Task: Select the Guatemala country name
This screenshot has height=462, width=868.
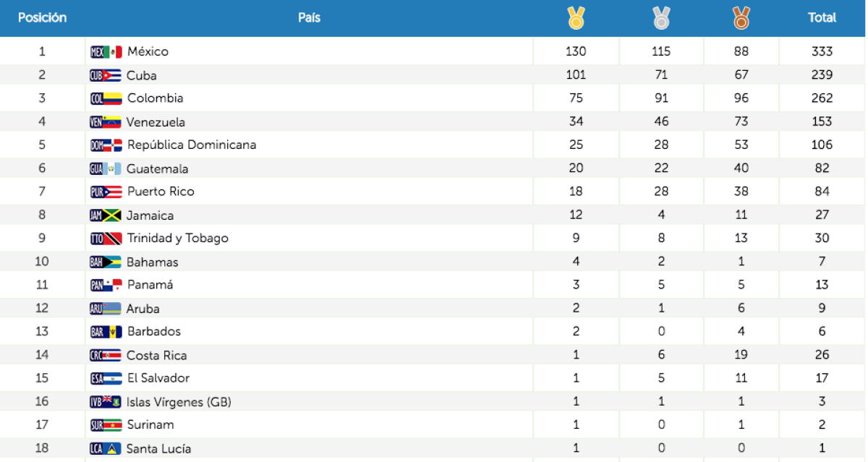Action: pos(157,169)
